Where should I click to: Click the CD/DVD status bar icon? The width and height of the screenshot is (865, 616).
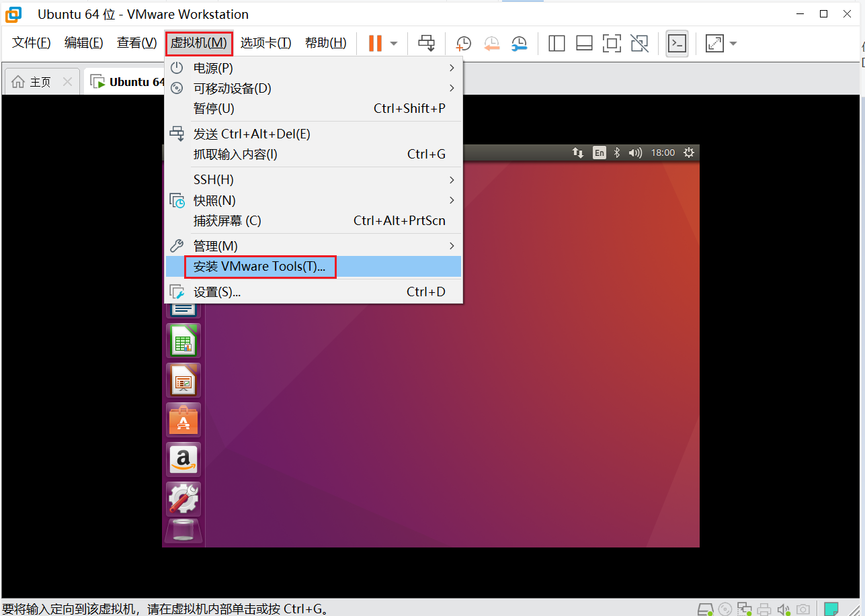pos(725,609)
